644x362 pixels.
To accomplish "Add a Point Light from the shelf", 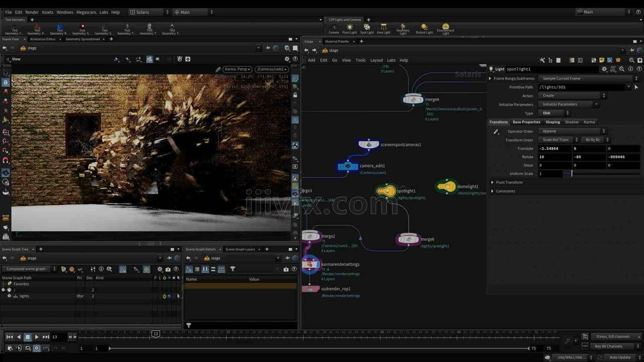I will point(350,29).
